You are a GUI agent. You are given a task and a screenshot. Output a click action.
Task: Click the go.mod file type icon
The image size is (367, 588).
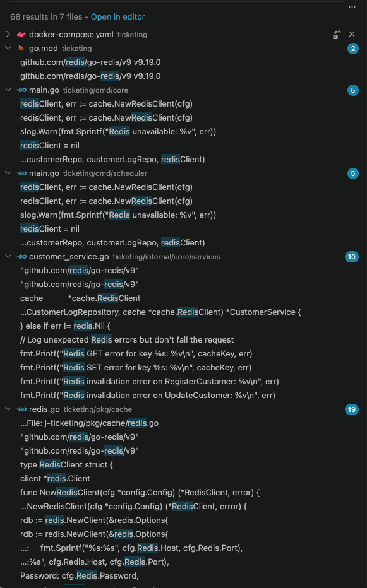(x=21, y=49)
